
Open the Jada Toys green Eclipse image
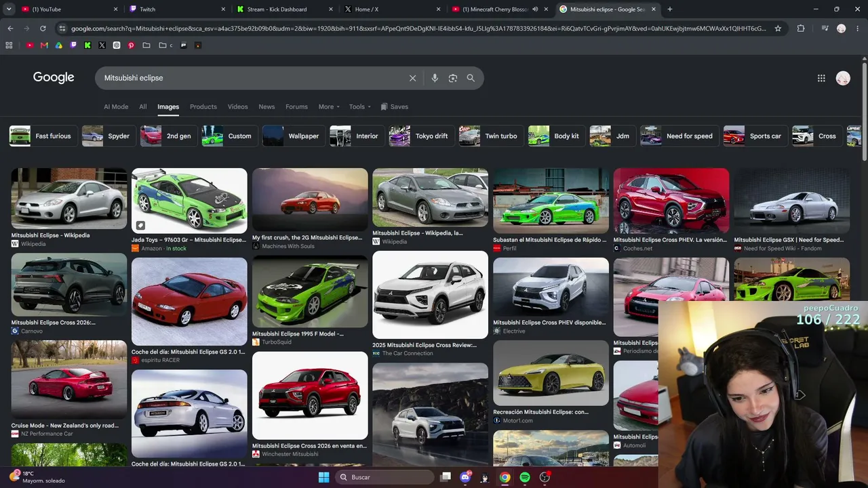click(189, 201)
